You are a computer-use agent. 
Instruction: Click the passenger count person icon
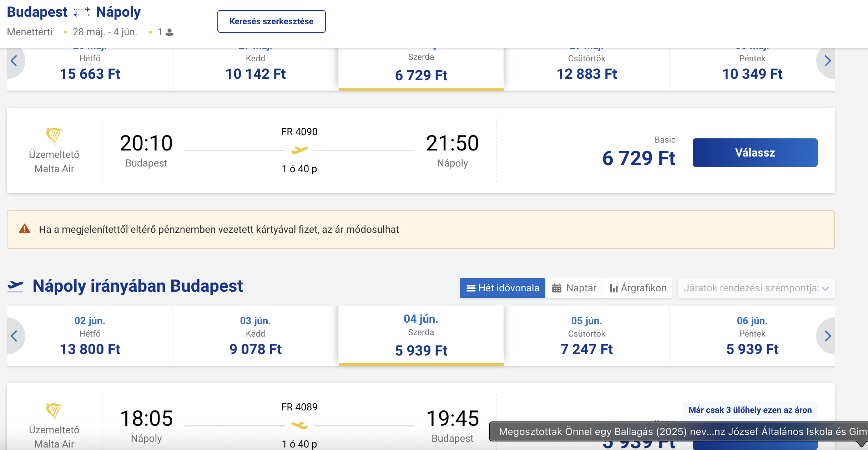170,32
